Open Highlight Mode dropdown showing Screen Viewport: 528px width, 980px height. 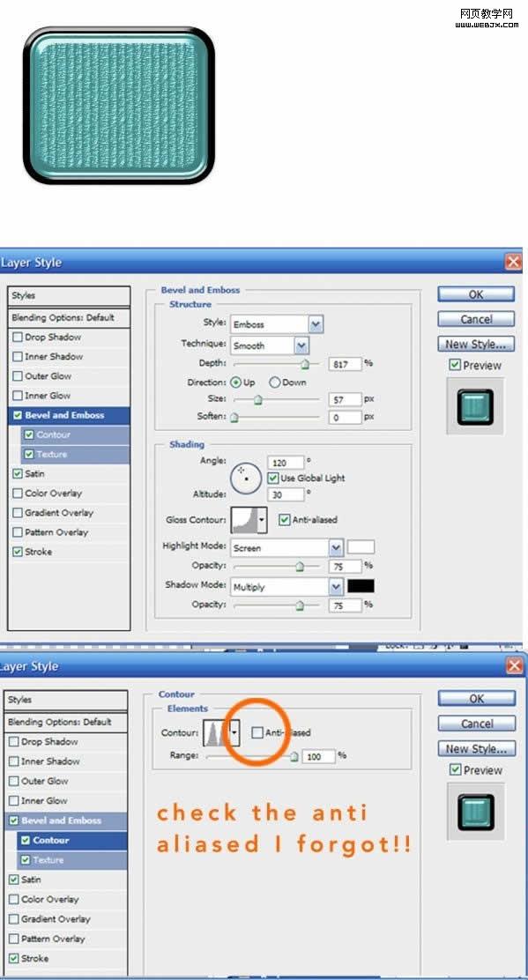[x=286, y=548]
